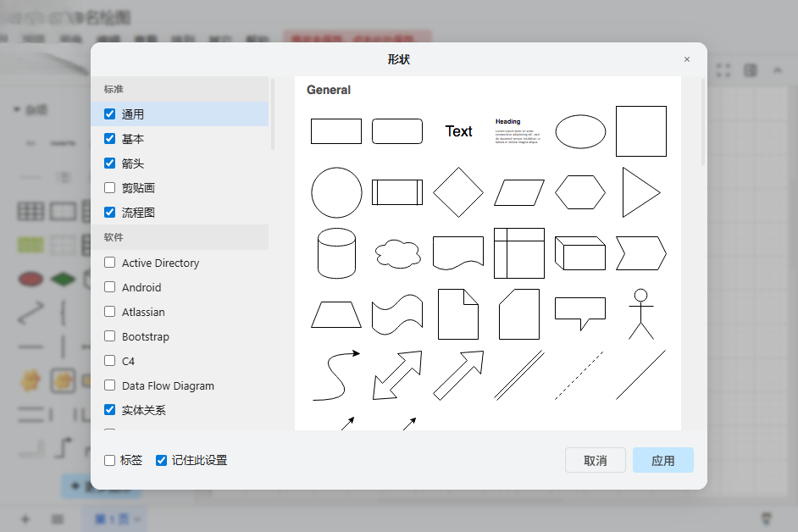Apply changes with the 应用 button

[662, 460]
